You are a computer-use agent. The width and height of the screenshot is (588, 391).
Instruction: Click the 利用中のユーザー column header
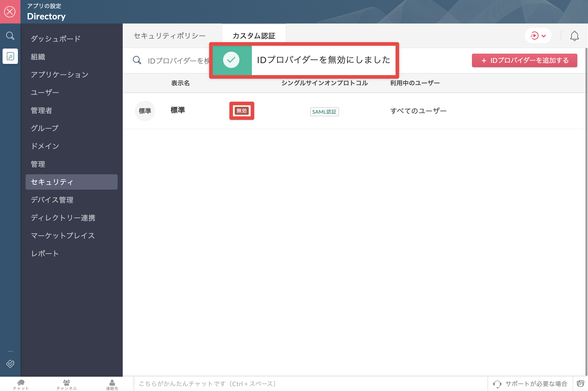(415, 83)
